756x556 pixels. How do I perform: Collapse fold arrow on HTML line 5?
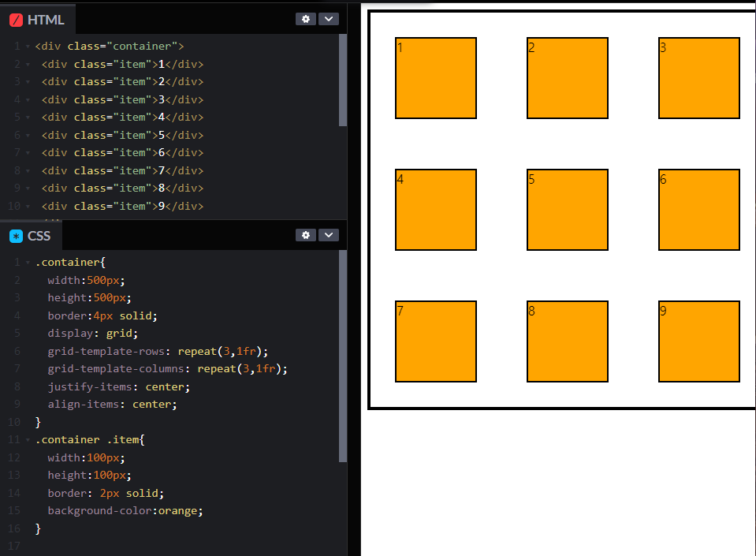pyautogui.click(x=28, y=118)
